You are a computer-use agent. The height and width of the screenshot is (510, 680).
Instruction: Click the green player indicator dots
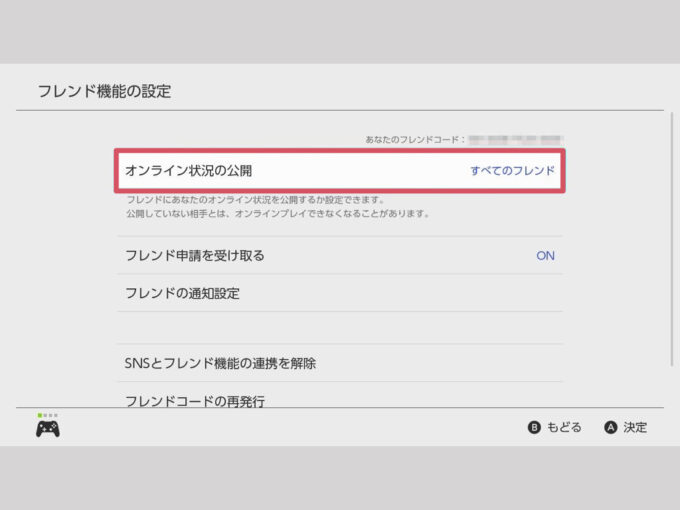(48, 415)
